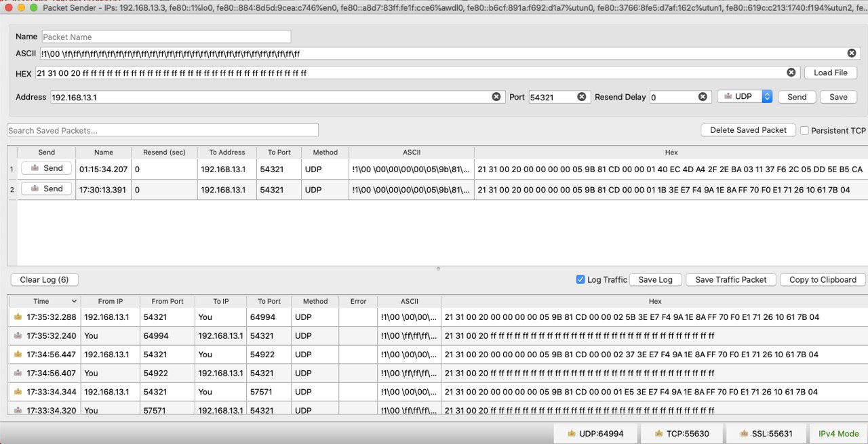The image size is (868, 444).
Task: Click traffic log Error column header
Action: (x=358, y=301)
